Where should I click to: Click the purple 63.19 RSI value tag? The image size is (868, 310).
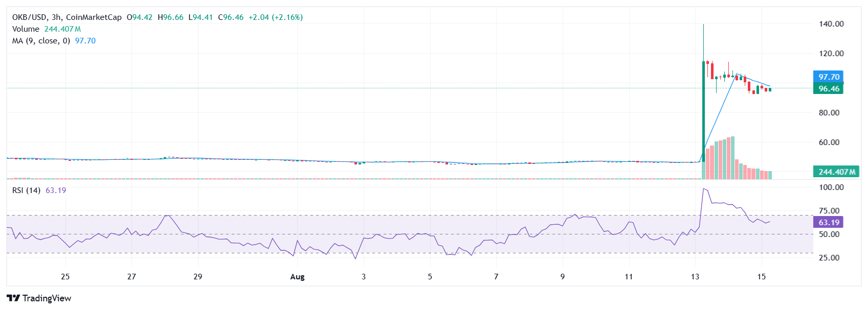tap(829, 223)
